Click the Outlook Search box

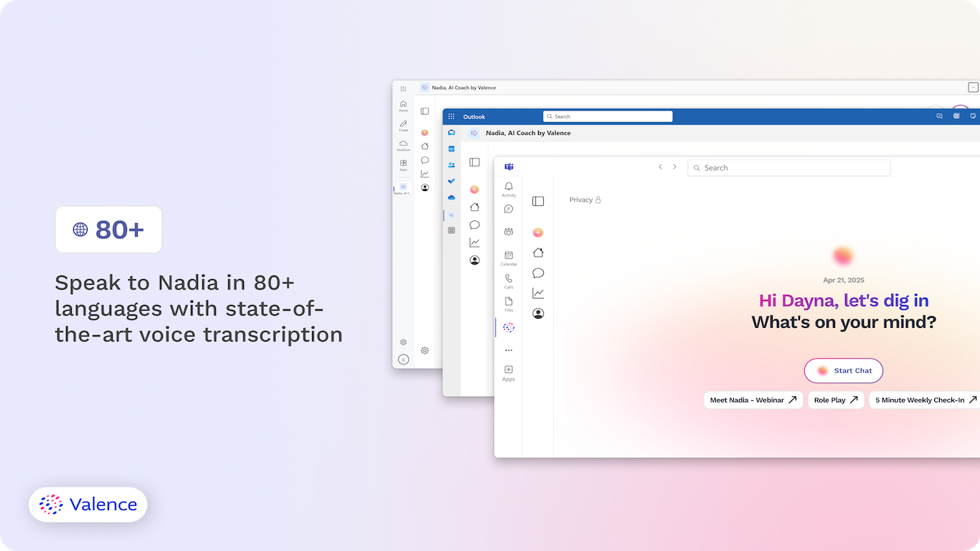(608, 116)
